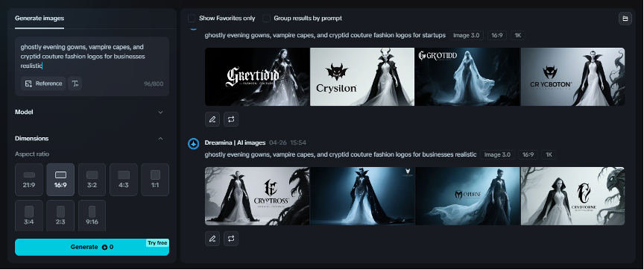Edit the businesses realistic prompt with pencil
Screen dimensions: 644x270
point(212,239)
